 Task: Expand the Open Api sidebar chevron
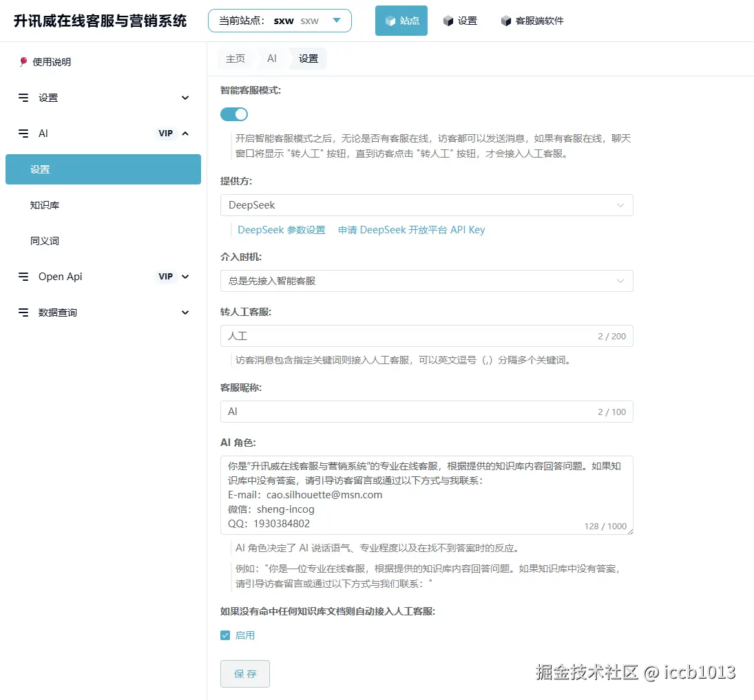185,277
